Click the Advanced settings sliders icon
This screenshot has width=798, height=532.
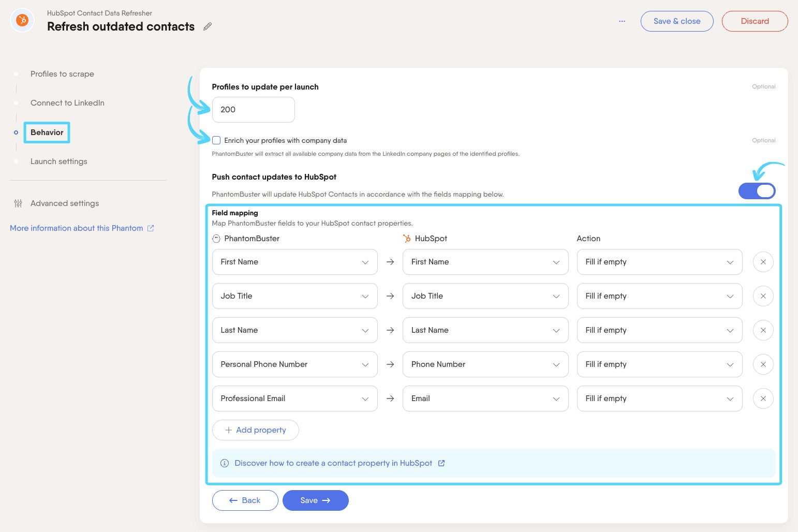point(18,203)
